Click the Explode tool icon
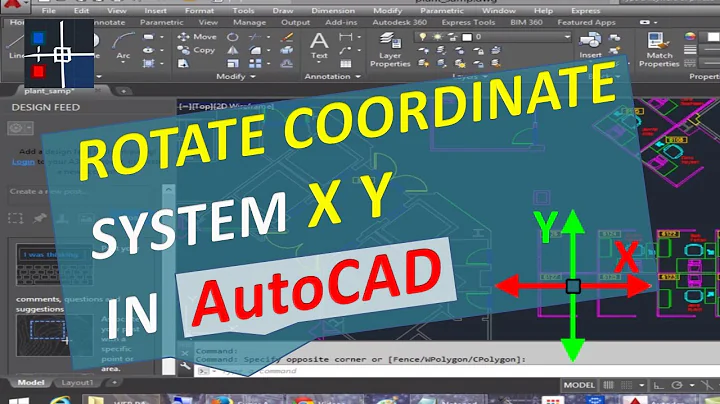The height and width of the screenshot is (404, 720). (287, 50)
